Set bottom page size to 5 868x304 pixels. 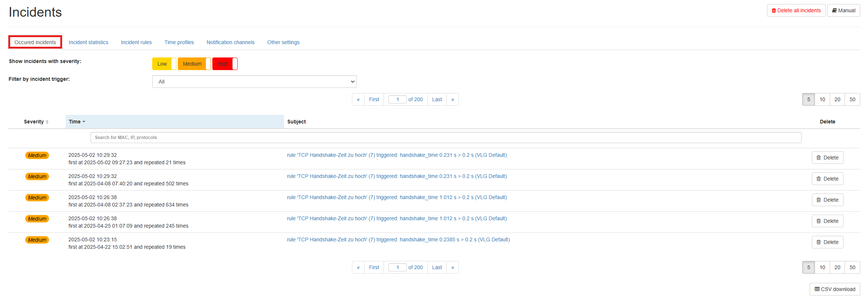pyautogui.click(x=809, y=267)
